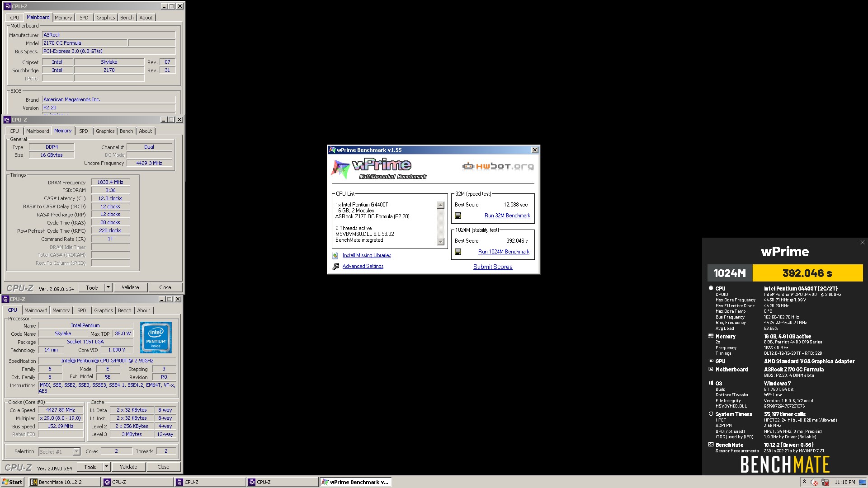Switch to Memory tab in bottom CPU-Z window

61,310
